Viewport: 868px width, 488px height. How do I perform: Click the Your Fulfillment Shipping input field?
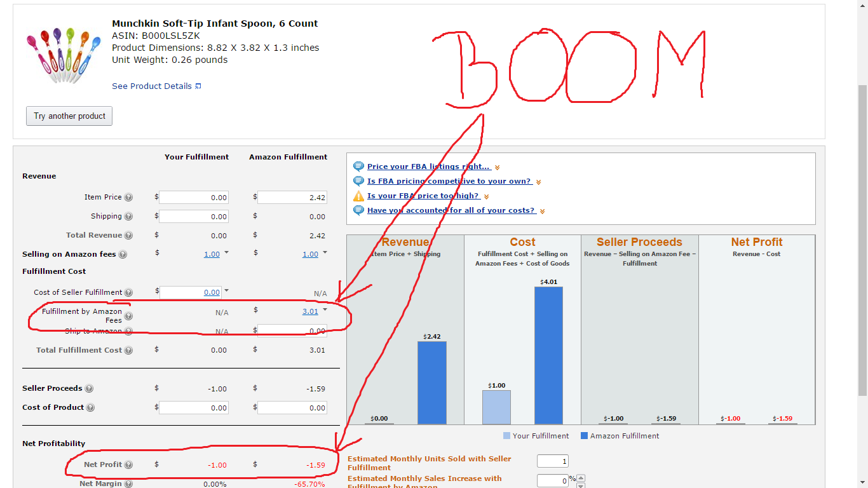tap(194, 217)
